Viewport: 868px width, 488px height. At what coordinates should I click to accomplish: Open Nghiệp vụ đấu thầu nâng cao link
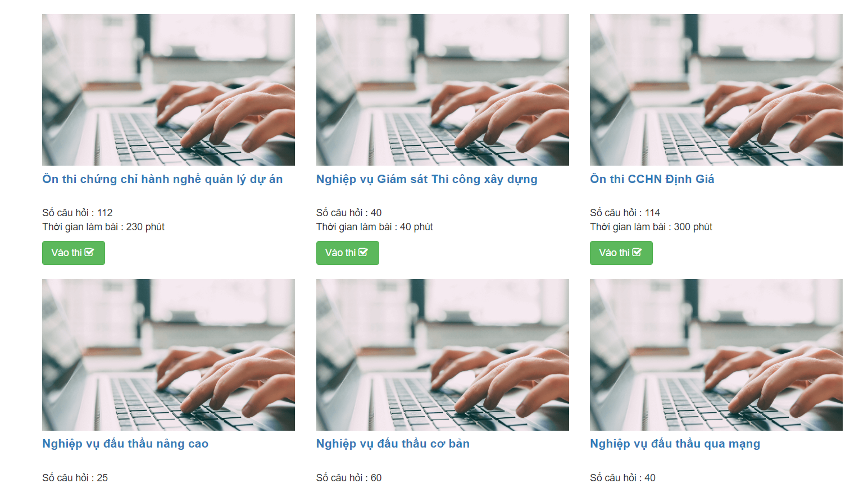click(125, 444)
